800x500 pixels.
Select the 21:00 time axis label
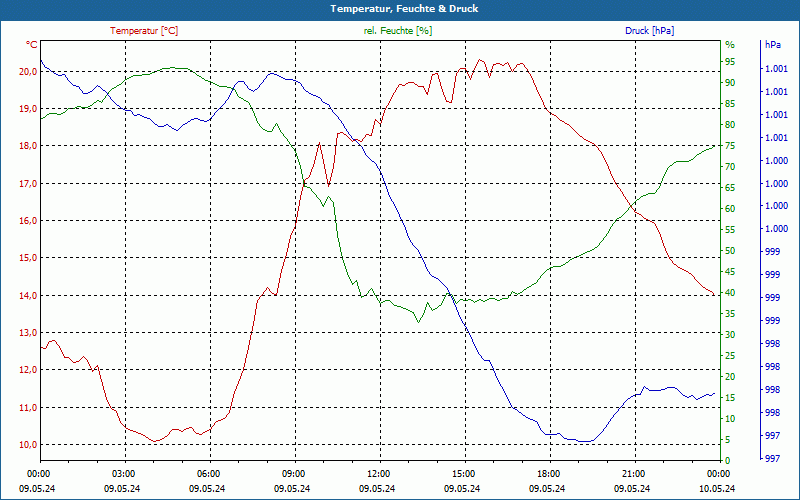[x=632, y=474]
